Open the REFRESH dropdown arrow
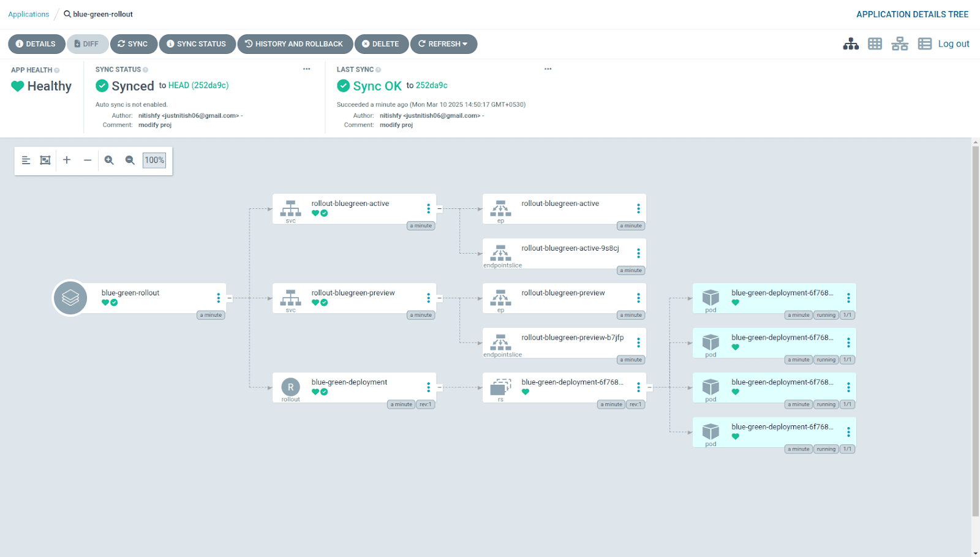 click(x=464, y=44)
